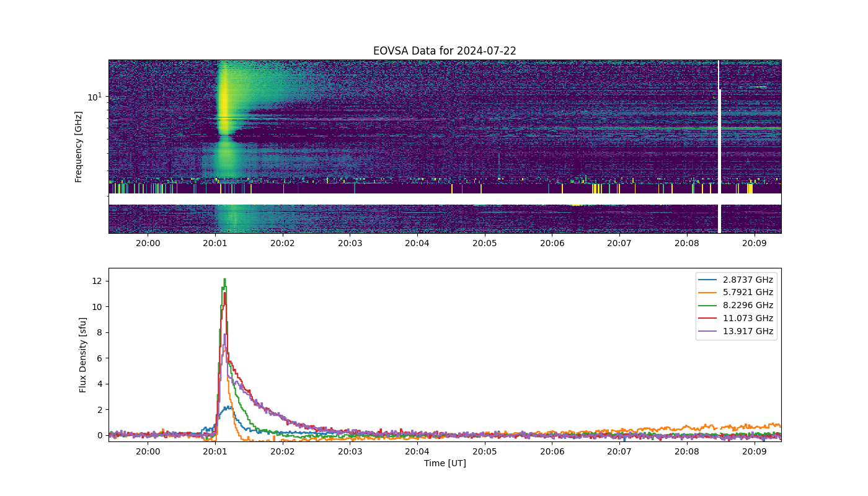Click the 20:09 tick label under the spectrogram
Viewport: 868px width, 496px height.
click(x=754, y=244)
